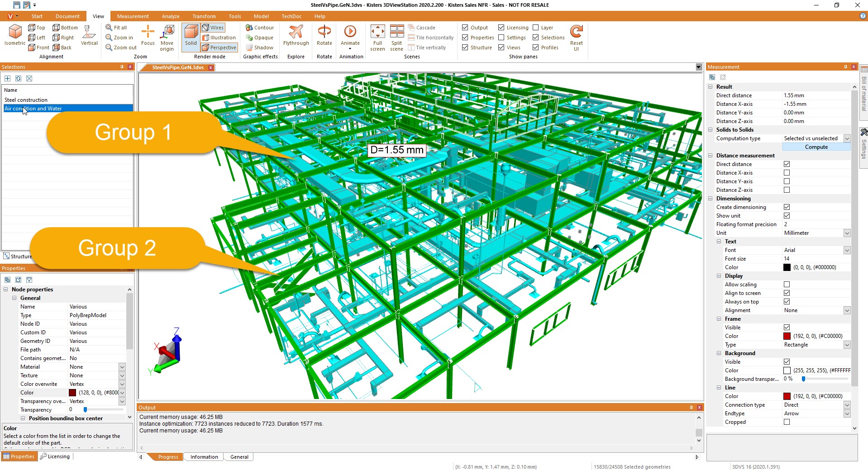Enable Distance X-axis measurement checkbox
The height and width of the screenshot is (470, 868).
pyautogui.click(x=787, y=173)
